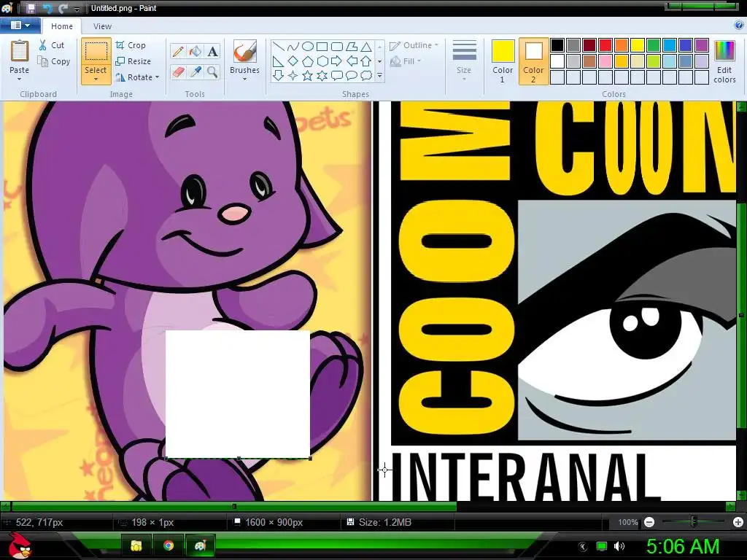Click the Select rectangular selection tool
Image resolution: width=747 pixels, height=560 pixels.
tap(96, 52)
